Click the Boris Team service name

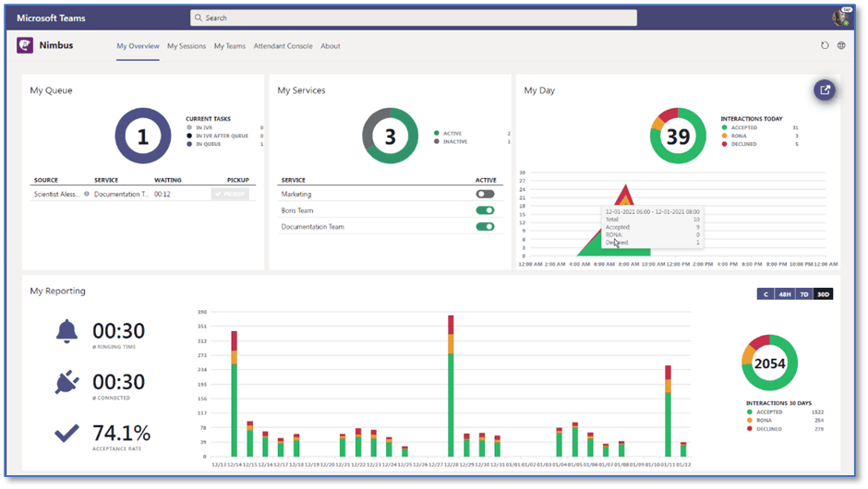297,210
